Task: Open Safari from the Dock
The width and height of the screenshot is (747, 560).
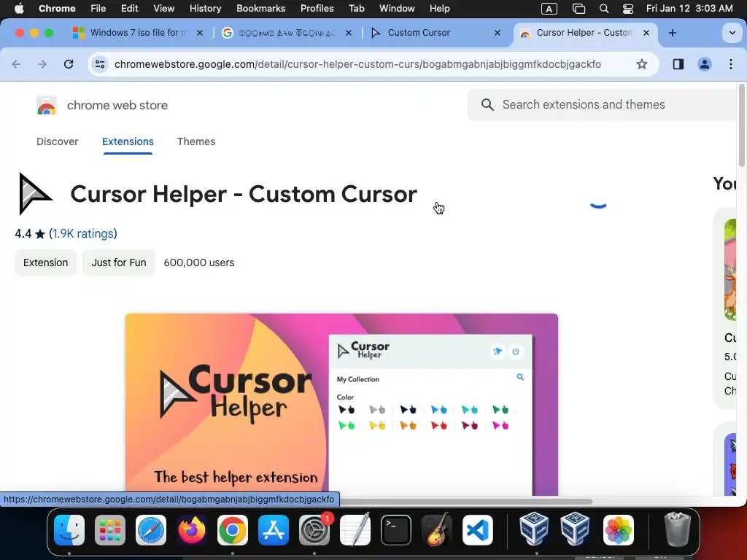Action: click(x=151, y=529)
